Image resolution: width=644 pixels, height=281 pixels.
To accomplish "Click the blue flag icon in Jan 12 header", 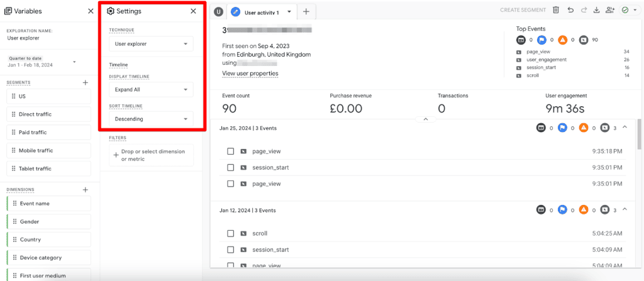I will tap(563, 210).
